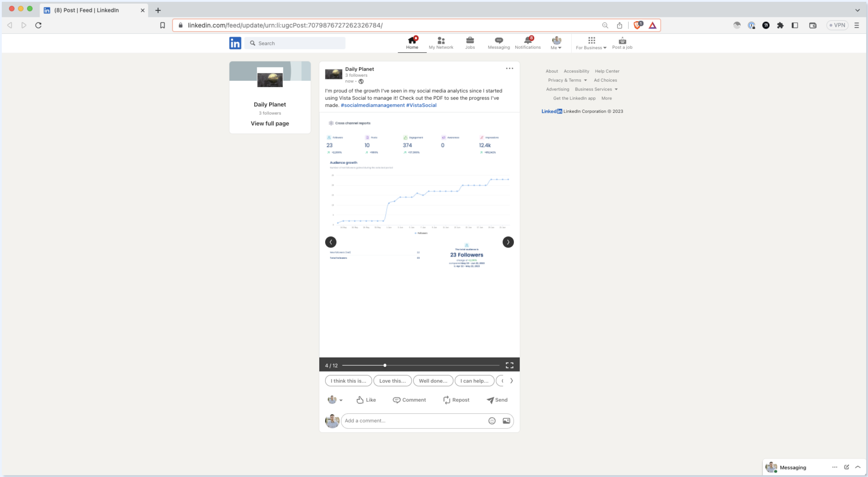Image resolution: width=868 pixels, height=477 pixels.
Task: Add a photo to the comment
Action: click(x=506, y=420)
